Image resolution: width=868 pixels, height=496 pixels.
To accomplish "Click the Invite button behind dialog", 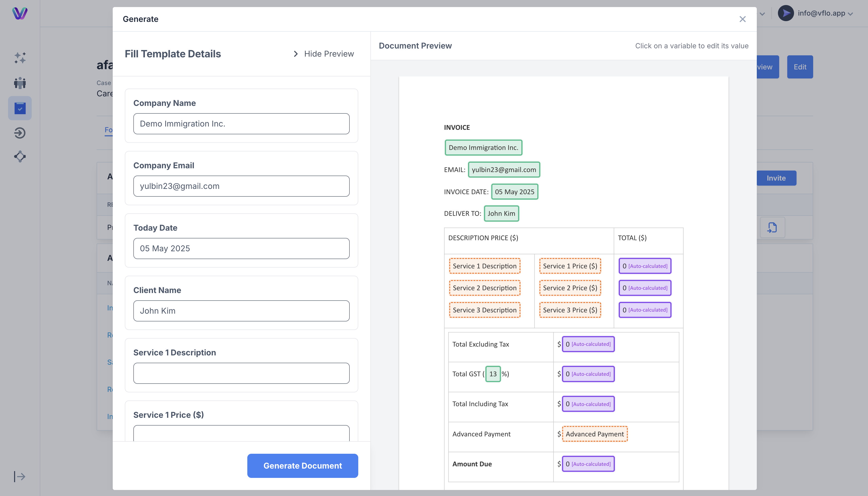I will click(x=776, y=178).
